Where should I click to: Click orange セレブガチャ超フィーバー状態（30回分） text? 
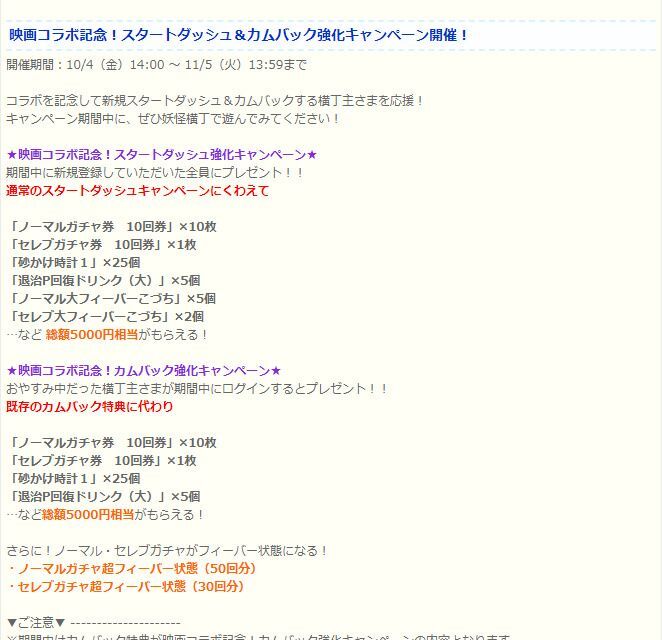coord(125,586)
